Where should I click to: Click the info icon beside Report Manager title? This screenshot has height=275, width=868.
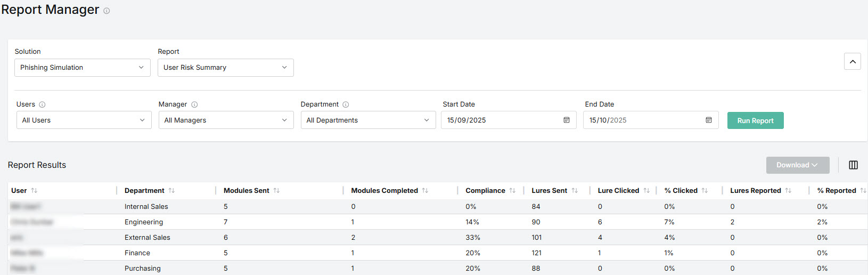(x=107, y=11)
